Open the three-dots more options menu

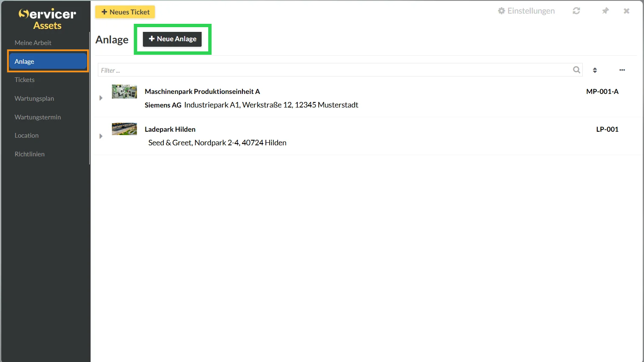[622, 70]
